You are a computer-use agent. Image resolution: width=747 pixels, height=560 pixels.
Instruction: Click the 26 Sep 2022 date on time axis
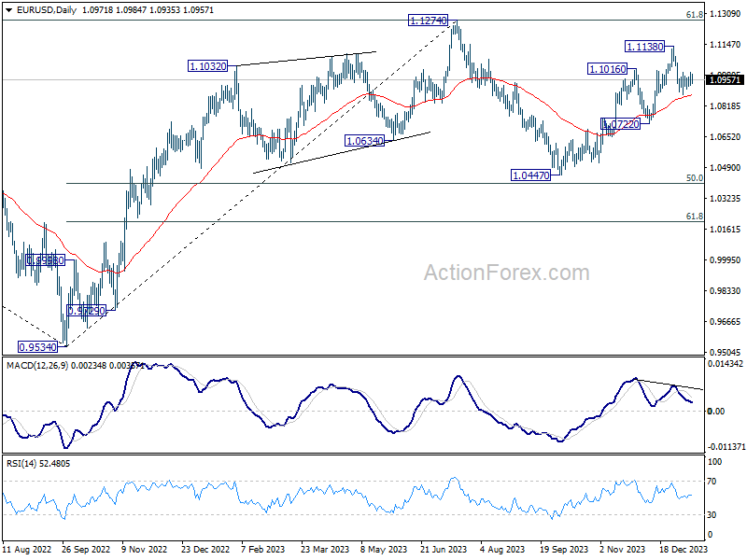86,549
